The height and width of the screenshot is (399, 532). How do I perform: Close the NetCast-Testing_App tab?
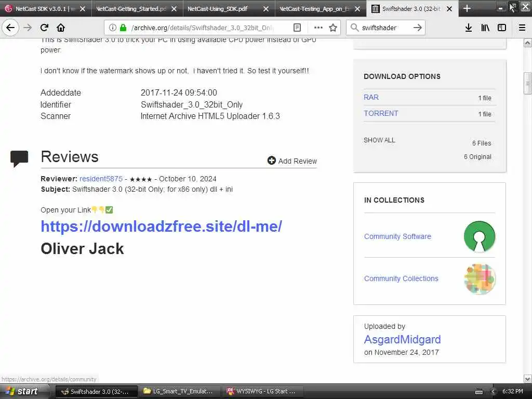coord(357,9)
